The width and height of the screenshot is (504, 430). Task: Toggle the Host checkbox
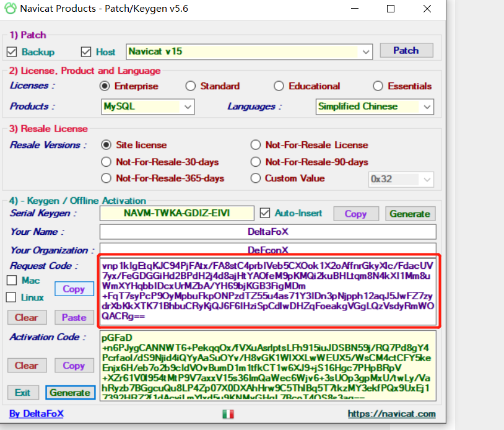point(86,52)
